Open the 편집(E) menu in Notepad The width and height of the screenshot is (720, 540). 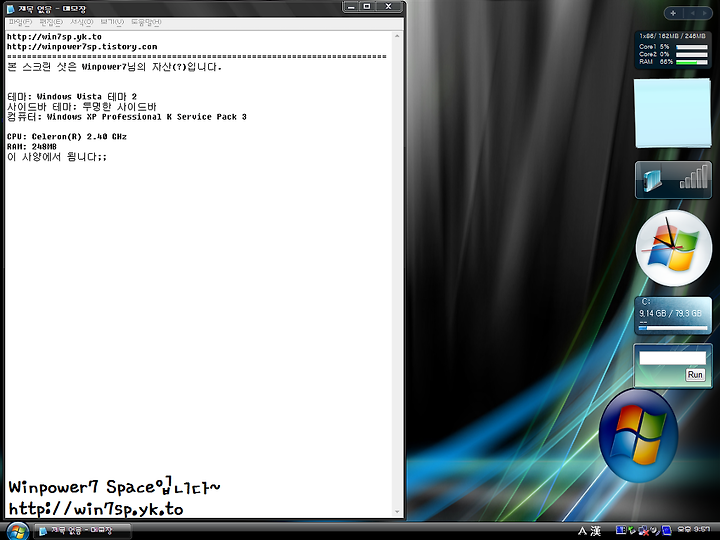coord(51,22)
